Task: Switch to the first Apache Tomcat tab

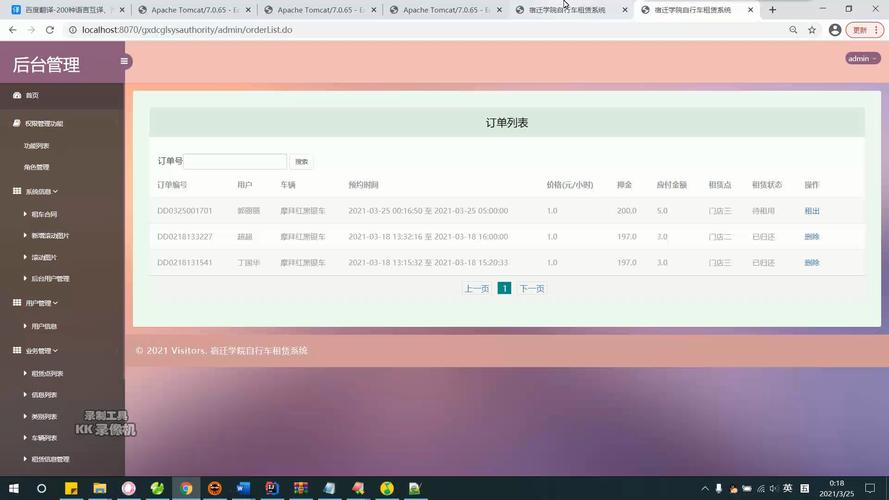Action: pos(194,10)
